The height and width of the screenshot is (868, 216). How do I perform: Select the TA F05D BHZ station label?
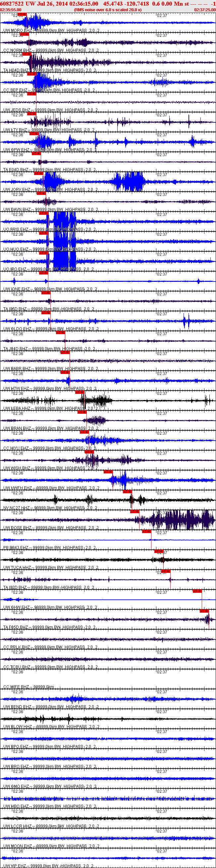tap(49, 627)
